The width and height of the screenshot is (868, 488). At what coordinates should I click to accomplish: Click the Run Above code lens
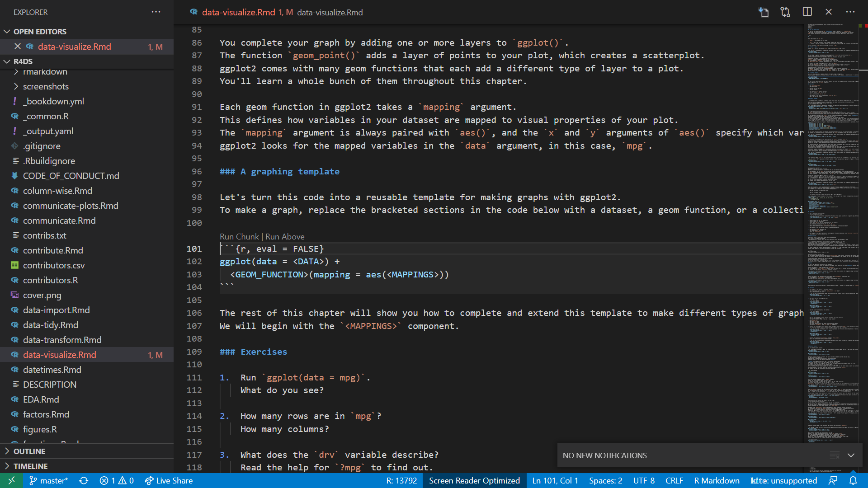[285, 236]
